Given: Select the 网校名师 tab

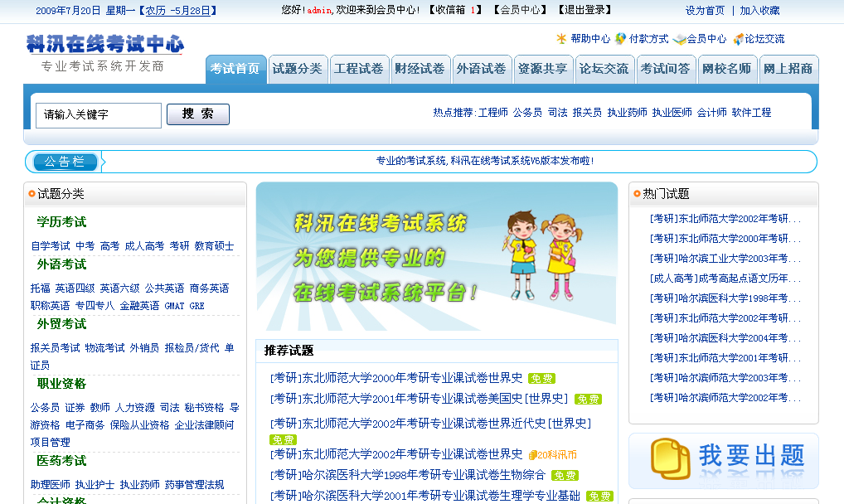Looking at the screenshot, I should [726, 69].
